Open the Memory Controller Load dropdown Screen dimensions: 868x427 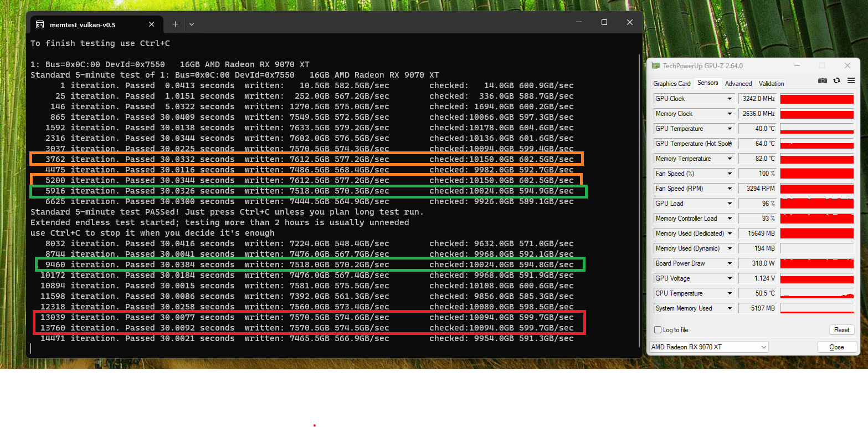pos(730,218)
